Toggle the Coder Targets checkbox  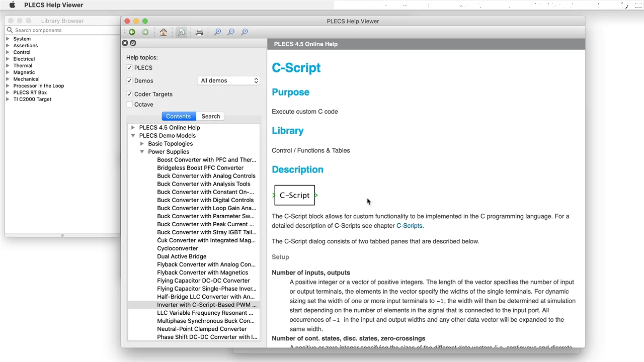tap(129, 94)
